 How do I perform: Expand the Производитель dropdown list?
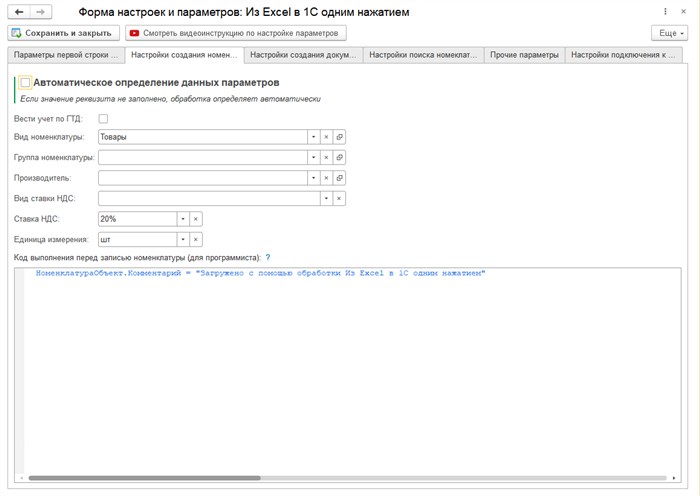pos(313,178)
